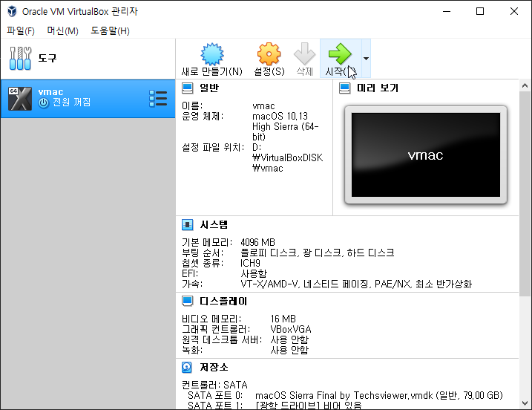This screenshot has width=532, height=410.
Task: Click the vmac name value in 일반 section
Action: click(x=263, y=106)
